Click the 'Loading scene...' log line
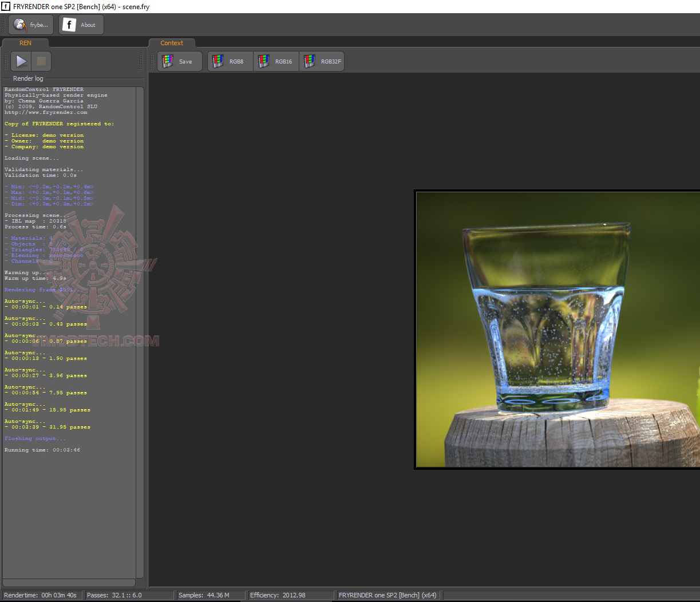The image size is (700, 602). (x=31, y=158)
